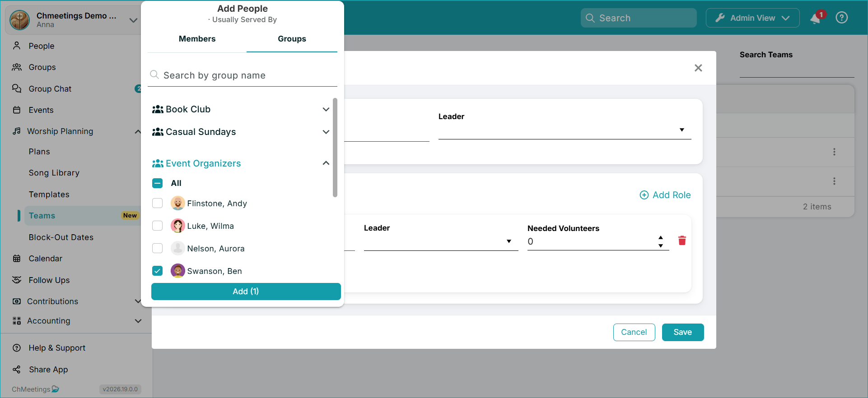Uncheck the Swanson, Ben checkbox
Image resolution: width=868 pixels, height=398 pixels.
point(157,271)
